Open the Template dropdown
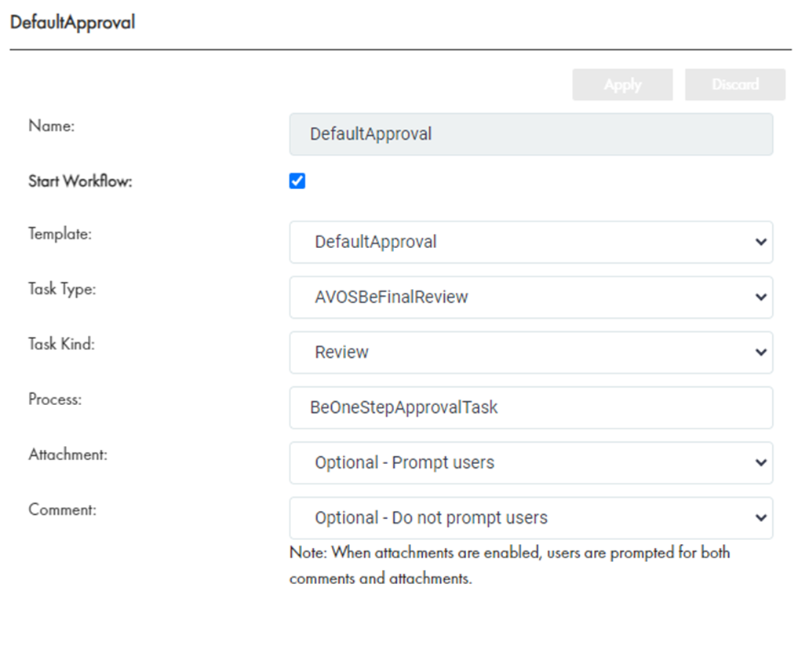Screen dimensions: 798x672 point(530,243)
